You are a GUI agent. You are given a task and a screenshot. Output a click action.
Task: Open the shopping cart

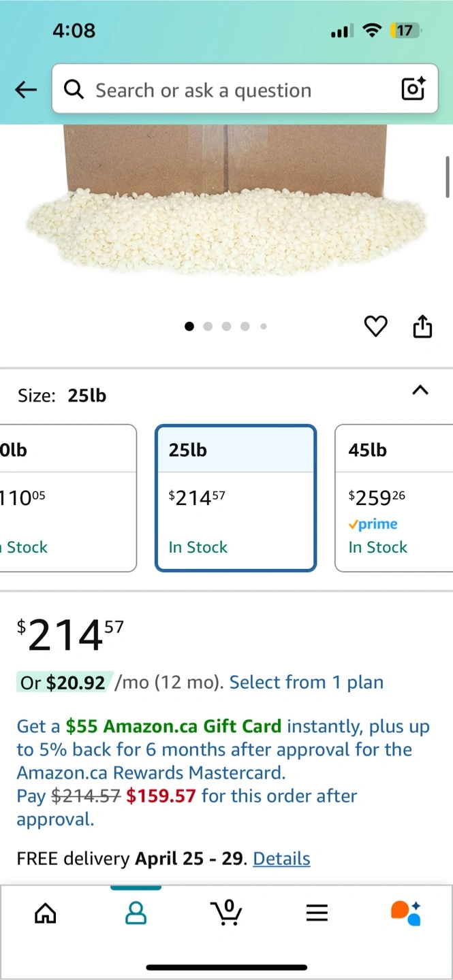click(x=228, y=913)
